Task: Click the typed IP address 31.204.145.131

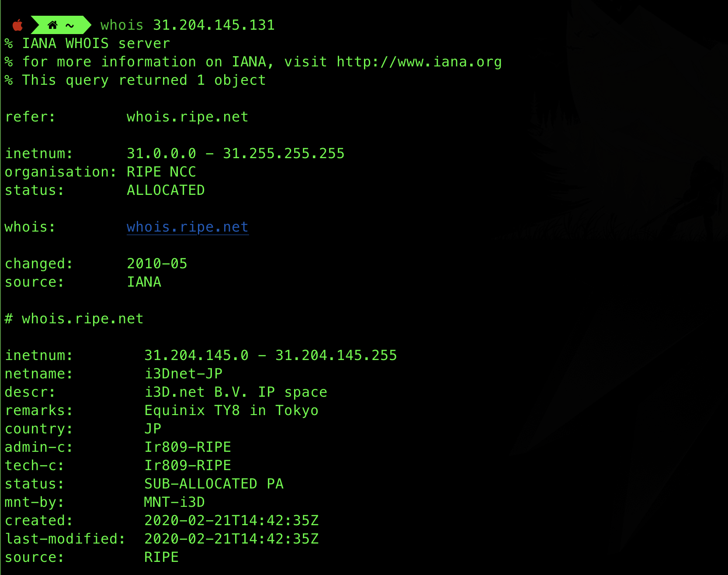Action: coord(214,25)
